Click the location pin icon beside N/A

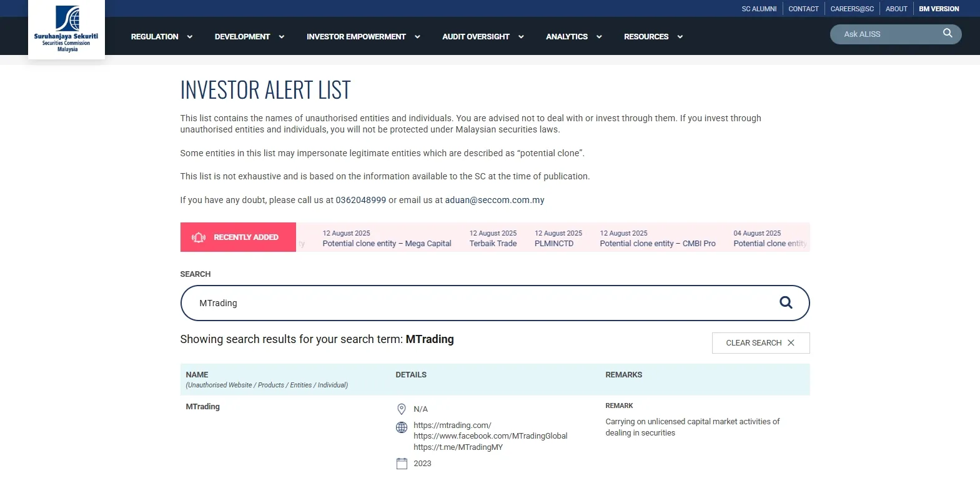pyautogui.click(x=402, y=409)
